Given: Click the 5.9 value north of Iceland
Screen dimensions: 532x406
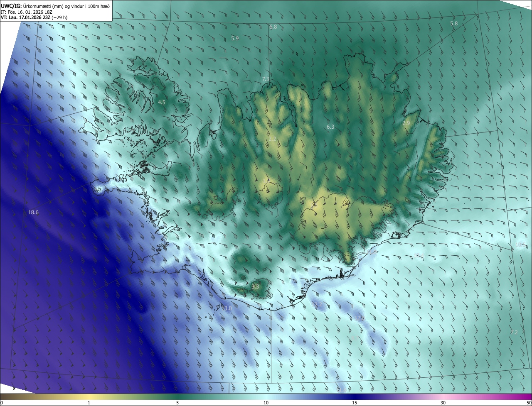Looking at the screenshot, I should (235, 38).
